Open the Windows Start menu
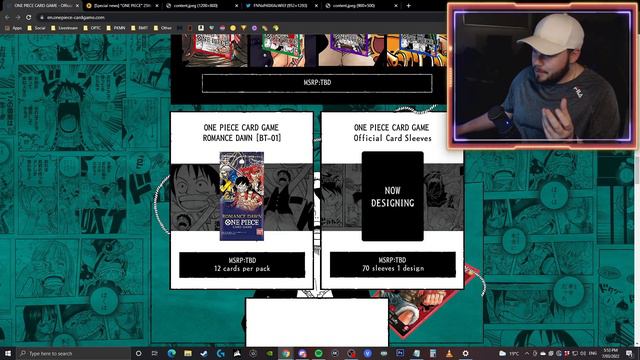This screenshot has width=640, height=360. point(7,353)
